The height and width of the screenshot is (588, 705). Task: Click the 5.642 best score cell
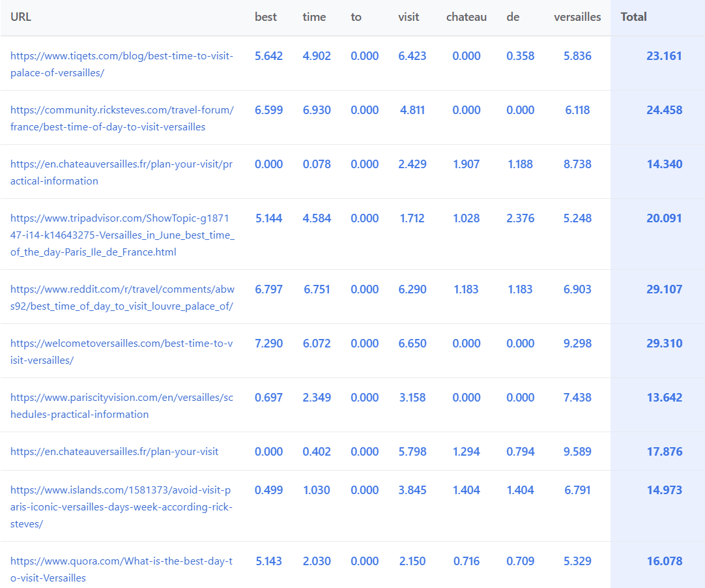[x=269, y=56]
